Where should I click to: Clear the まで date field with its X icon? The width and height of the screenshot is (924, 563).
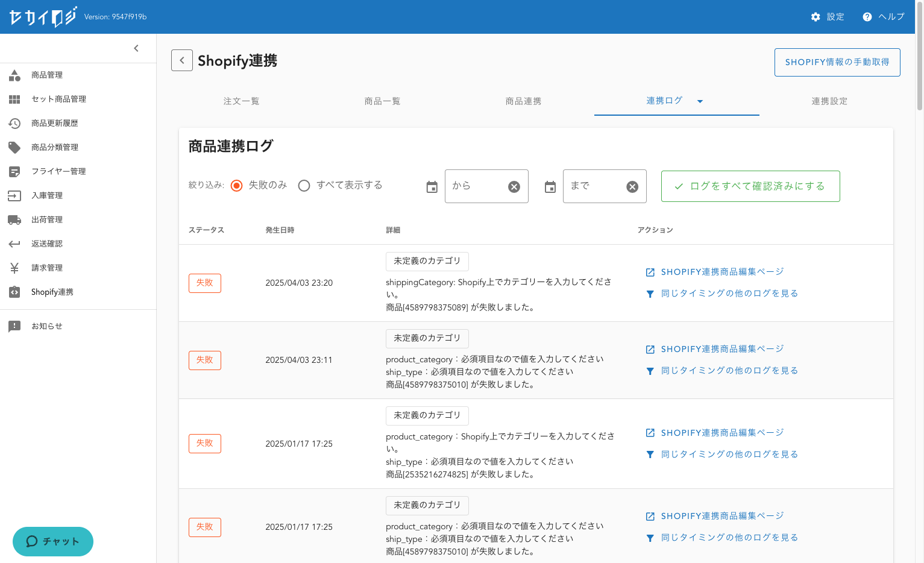coord(632,187)
